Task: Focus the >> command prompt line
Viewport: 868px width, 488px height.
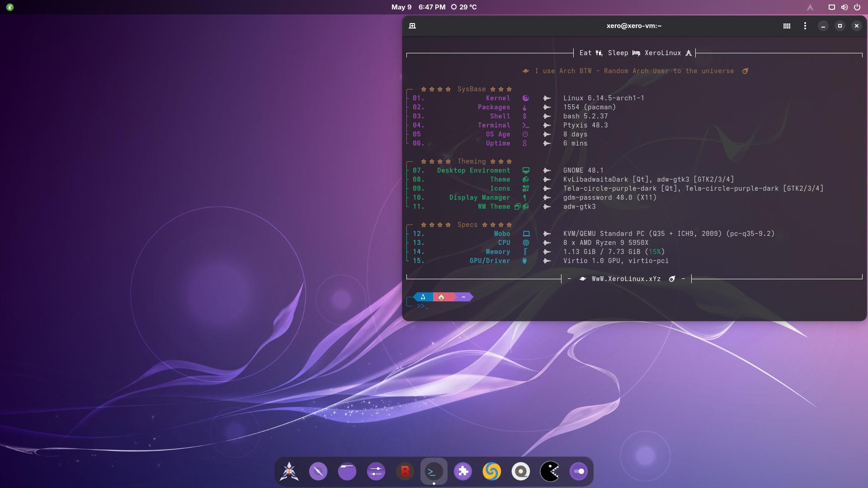Action: click(x=422, y=306)
